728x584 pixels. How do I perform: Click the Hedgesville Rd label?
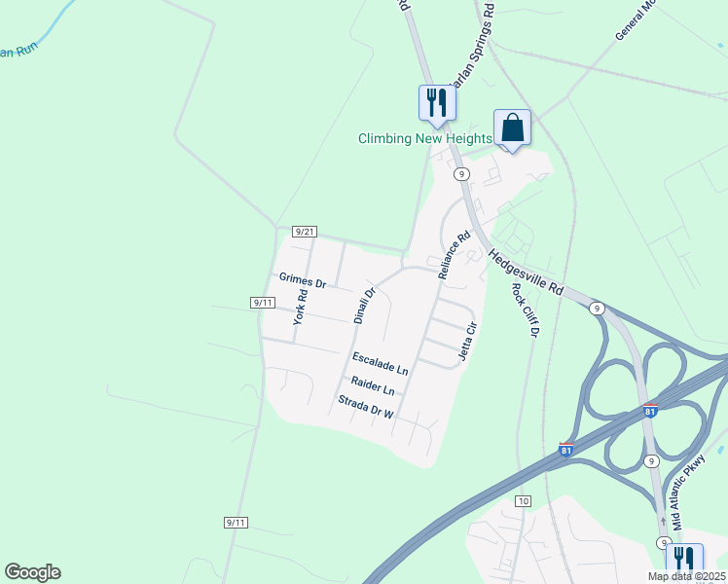pyautogui.click(x=526, y=272)
